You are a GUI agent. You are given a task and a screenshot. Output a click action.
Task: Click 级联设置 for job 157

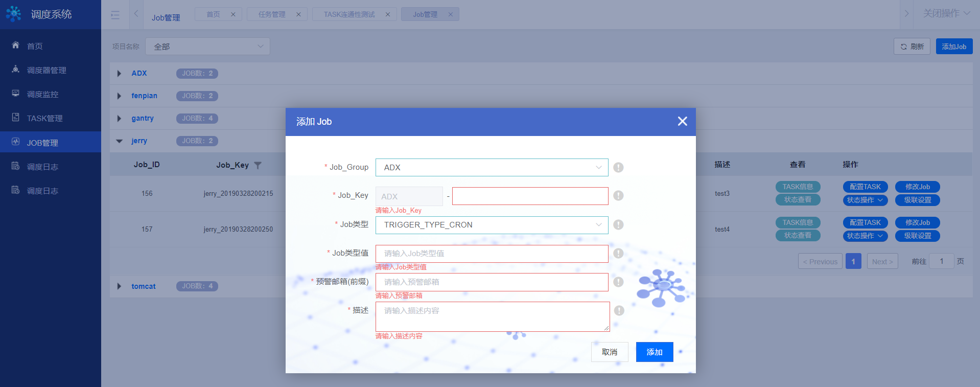pos(917,236)
